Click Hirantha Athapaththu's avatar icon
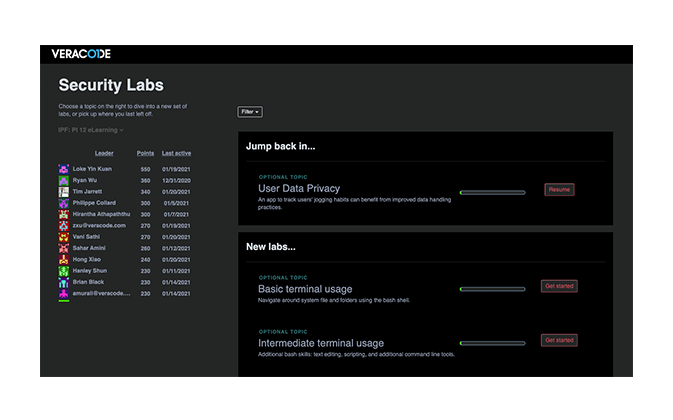Viewport: 673px width, 420px height. pos(64,214)
